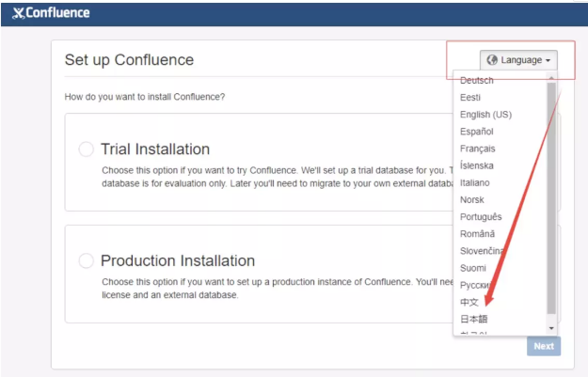Choose Italiano language option

(476, 182)
